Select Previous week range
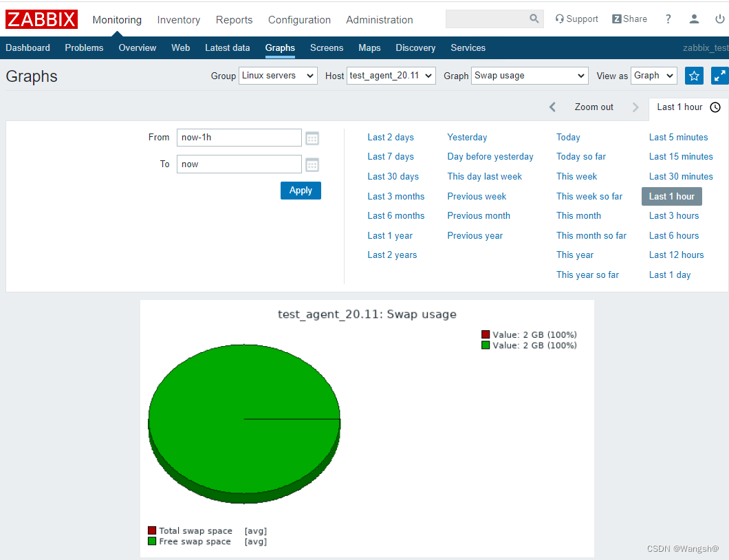Image resolution: width=729 pixels, height=560 pixels. pos(477,196)
